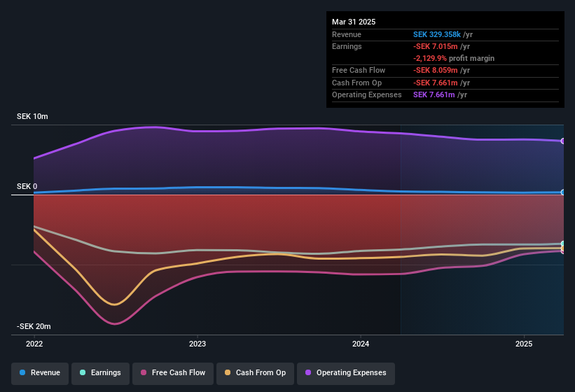The image size is (575, 392).
Task: Click the SEK 0 axis label
Action: point(27,186)
